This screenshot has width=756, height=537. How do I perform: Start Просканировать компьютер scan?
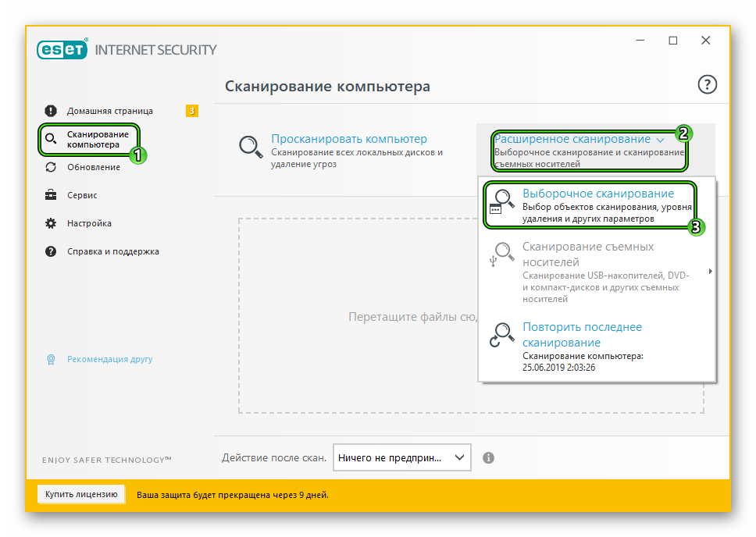pos(349,139)
